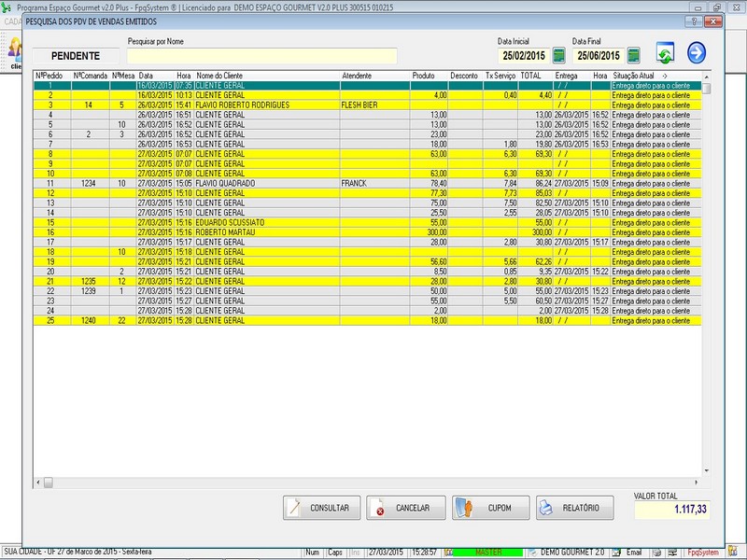
Task: Click horizontal scrollbar right arrow
Action: (697, 483)
